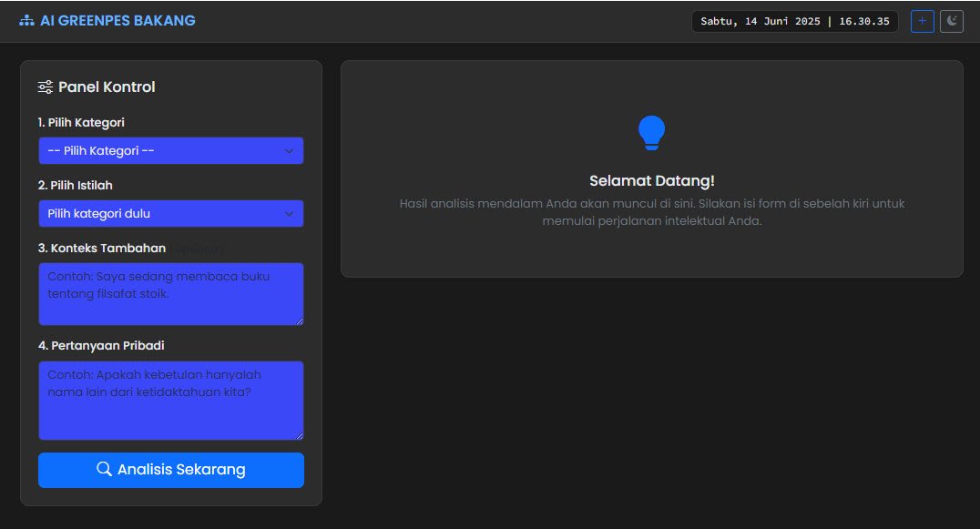Expand the "Pilih kategori dulu" dropdown
Screen dimensions: 980x529
[171, 214]
